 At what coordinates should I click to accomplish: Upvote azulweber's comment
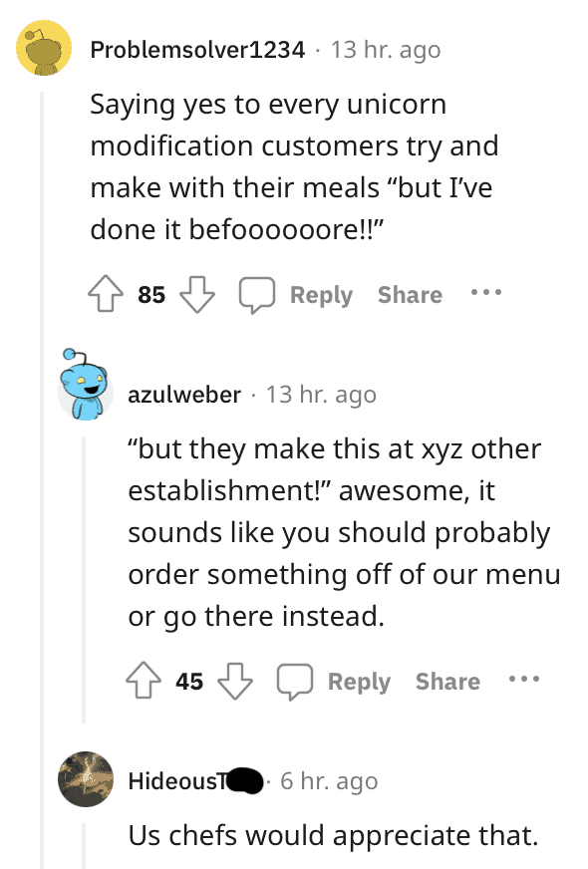click(144, 682)
